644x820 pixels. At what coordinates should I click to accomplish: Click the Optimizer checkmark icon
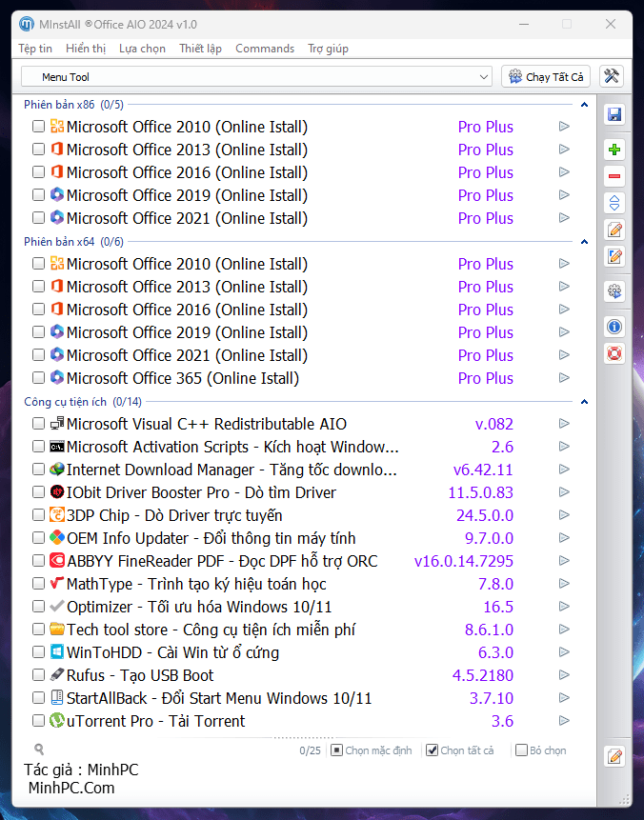57,606
